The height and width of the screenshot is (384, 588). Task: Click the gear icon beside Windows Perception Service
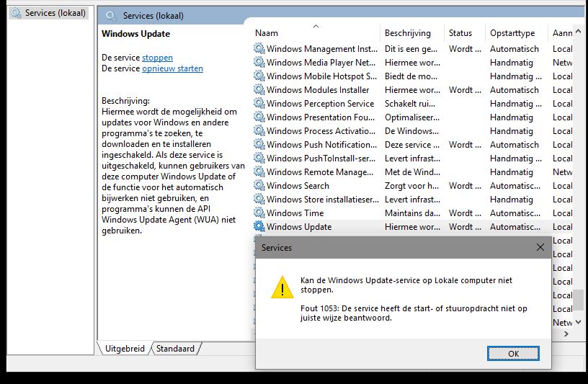point(259,103)
